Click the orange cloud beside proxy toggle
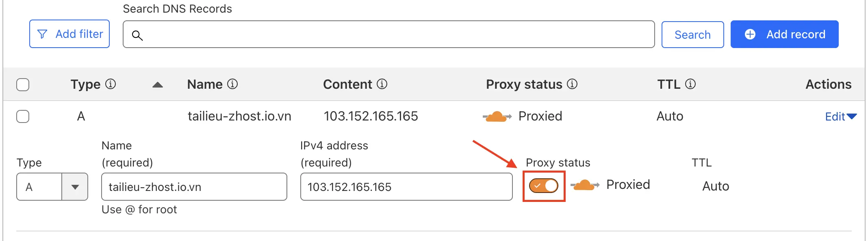This screenshot has width=868, height=241. click(x=584, y=185)
